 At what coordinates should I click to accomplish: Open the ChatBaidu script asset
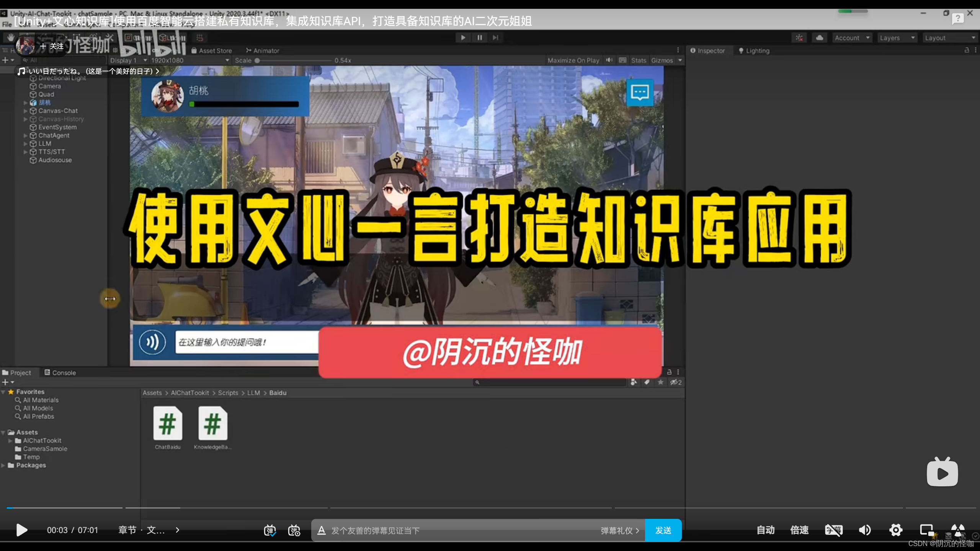tap(168, 428)
